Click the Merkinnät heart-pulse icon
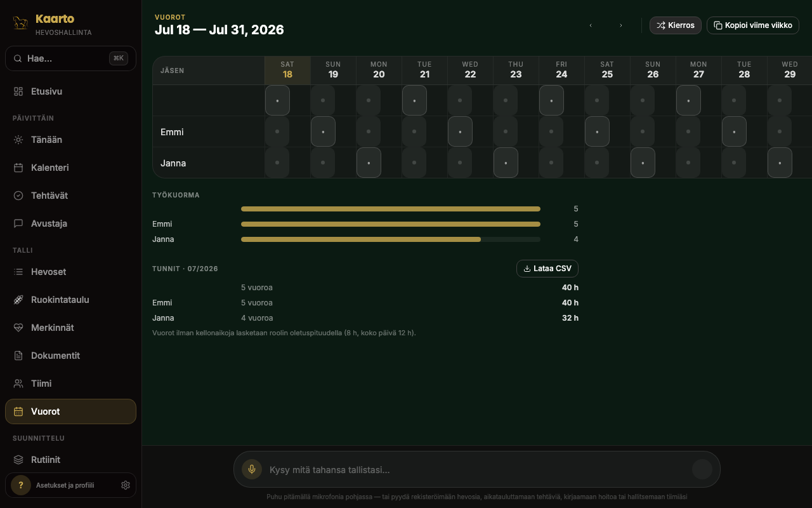The width and height of the screenshot is (812, 508). point(18,328)
